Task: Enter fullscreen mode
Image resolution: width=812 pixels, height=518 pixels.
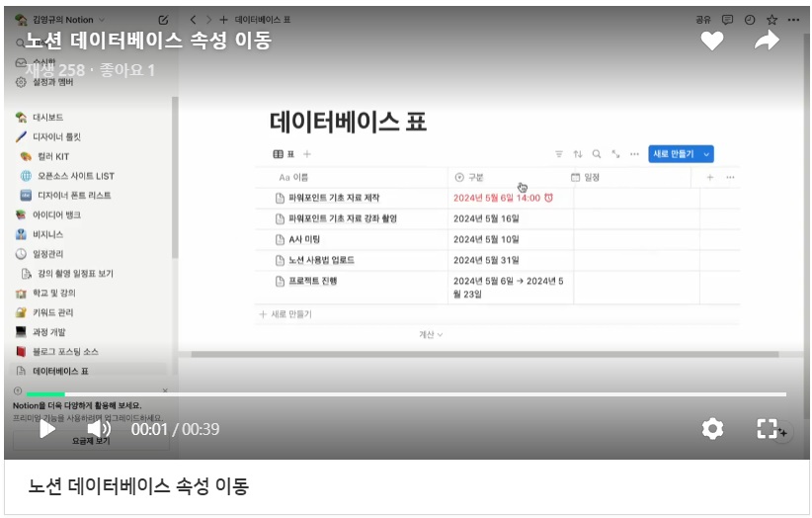Action: click(767, 429)
